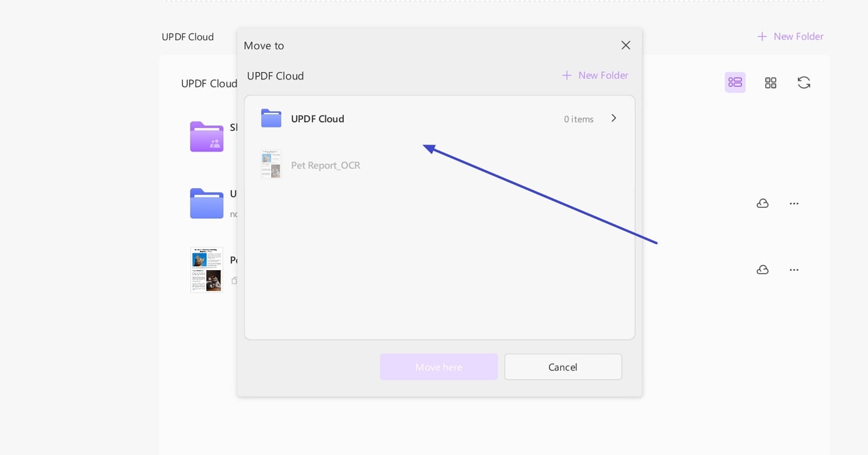Screen dimensions: 868x455
Task: Select the blue folder in the file list
Action: click(x=206, y=203)
